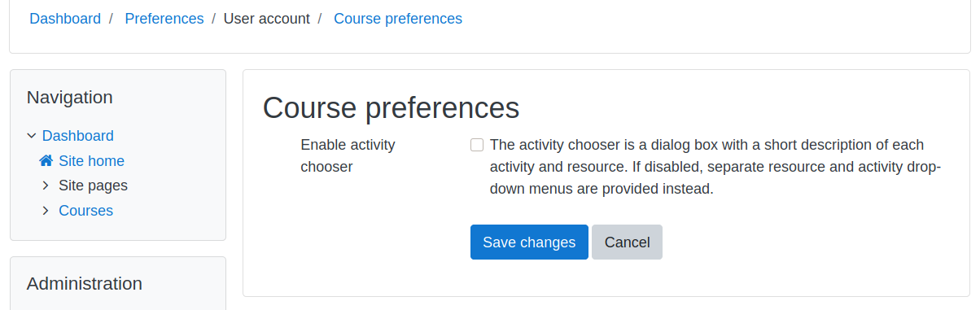Open Dashboard from the breadcrumb trail

click(65, 19)
